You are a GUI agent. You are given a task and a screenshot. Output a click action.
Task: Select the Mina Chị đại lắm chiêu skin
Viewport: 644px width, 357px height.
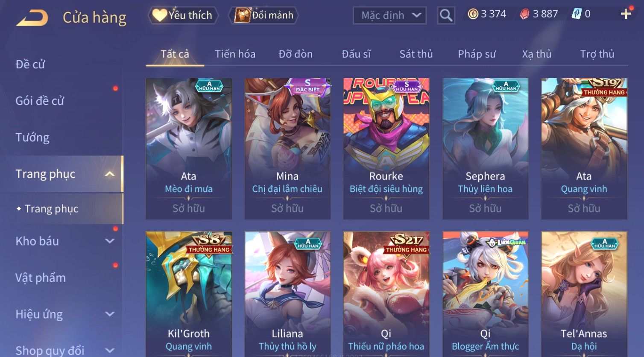coord(287,149)
